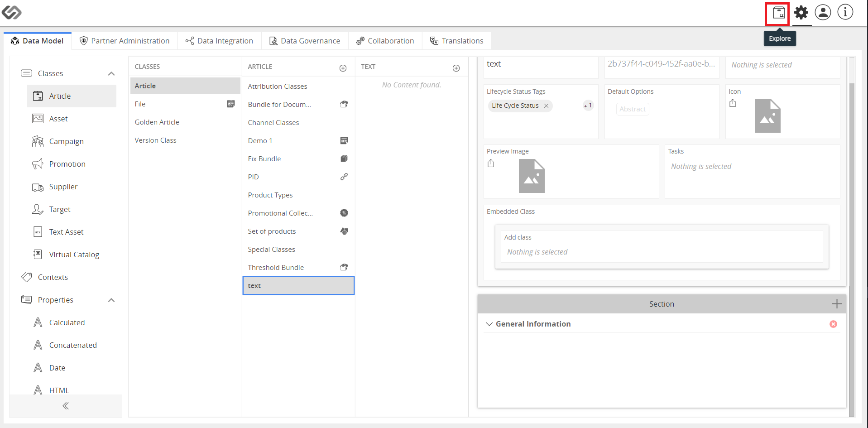Collapse the left sidebar with double chevron
Viewport: 868px width, 428px height.
66,406
